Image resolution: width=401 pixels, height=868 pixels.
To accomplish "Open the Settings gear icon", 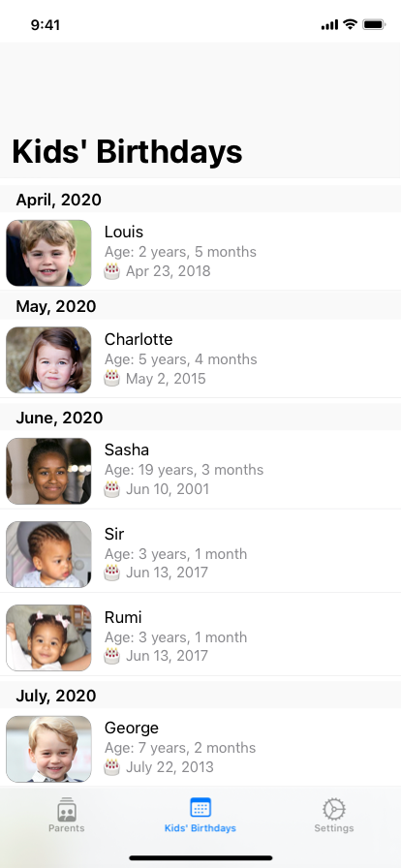I will coord(334,809).
